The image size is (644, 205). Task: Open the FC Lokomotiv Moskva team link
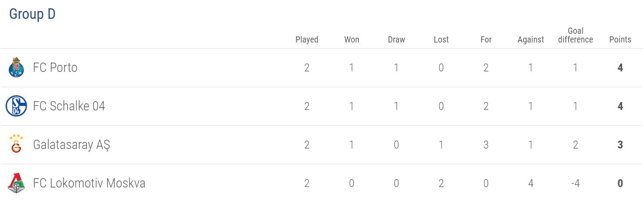[x=89, y=183]
